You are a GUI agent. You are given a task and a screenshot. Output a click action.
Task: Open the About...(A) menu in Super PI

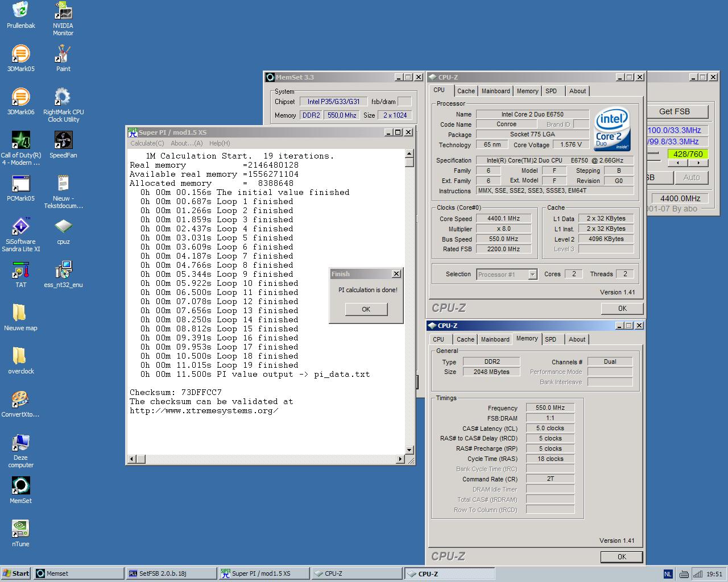coord(187,143)
